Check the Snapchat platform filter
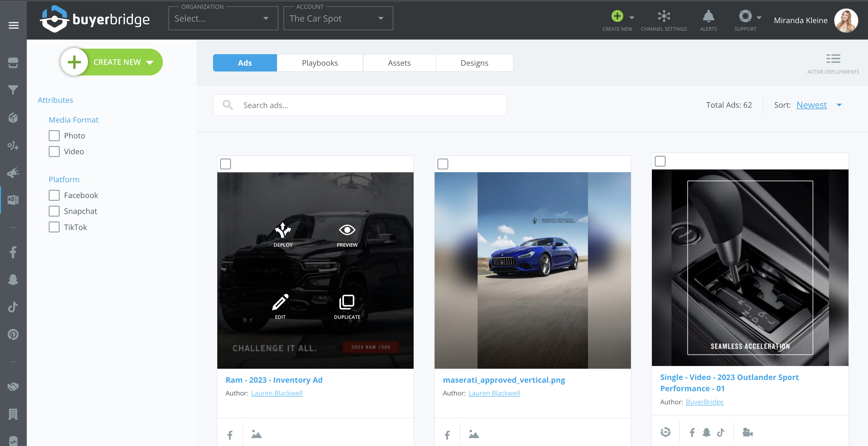This screenshot has width=868, height=446. tap(54, 211)
